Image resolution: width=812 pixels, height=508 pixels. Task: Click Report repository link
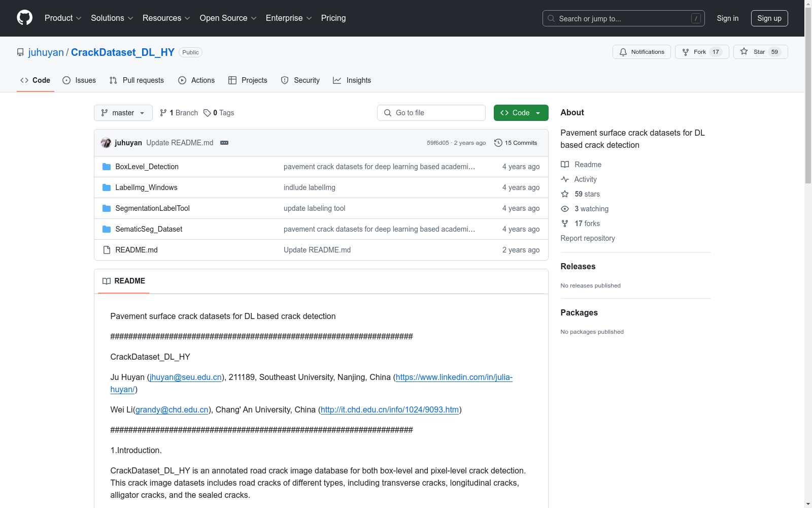(x=588, y=238)
